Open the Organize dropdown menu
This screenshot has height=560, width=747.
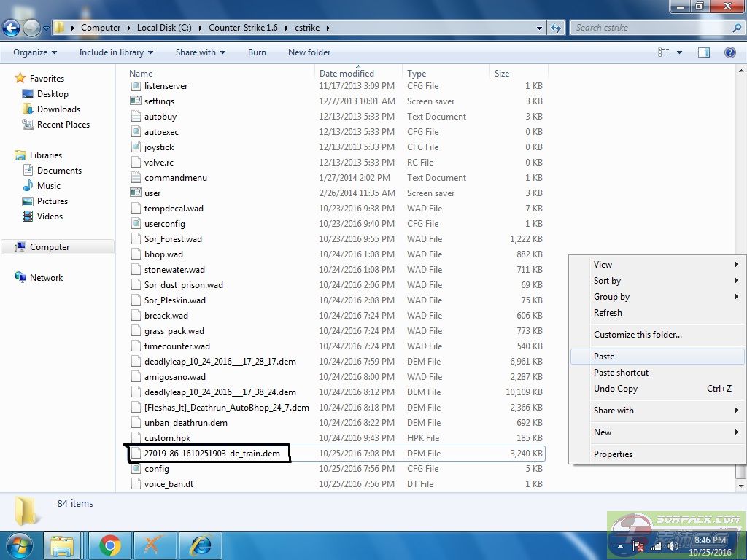pyautogui.click(x=34, y=52)
